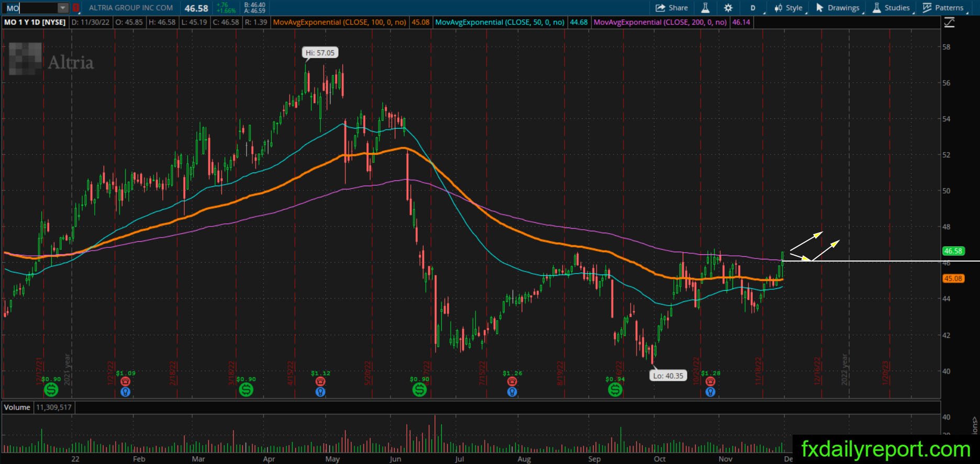Click the Lo: 40.35 price bubble

click(668, 376)
